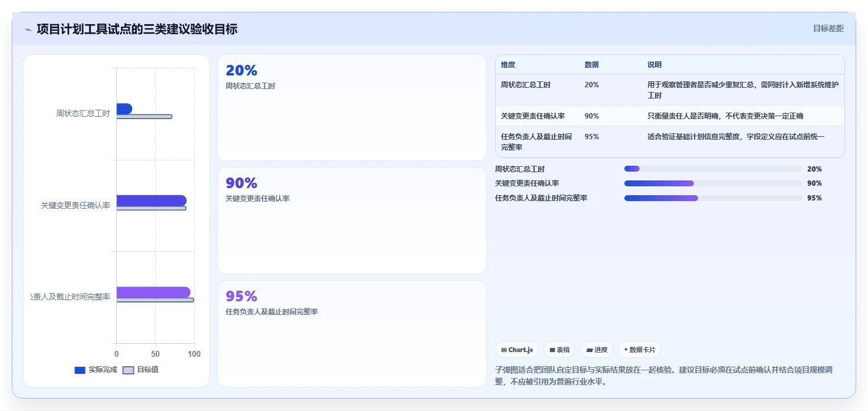Click the blue 周状态汇总工时 actual bar in chart

click(124, 108)
